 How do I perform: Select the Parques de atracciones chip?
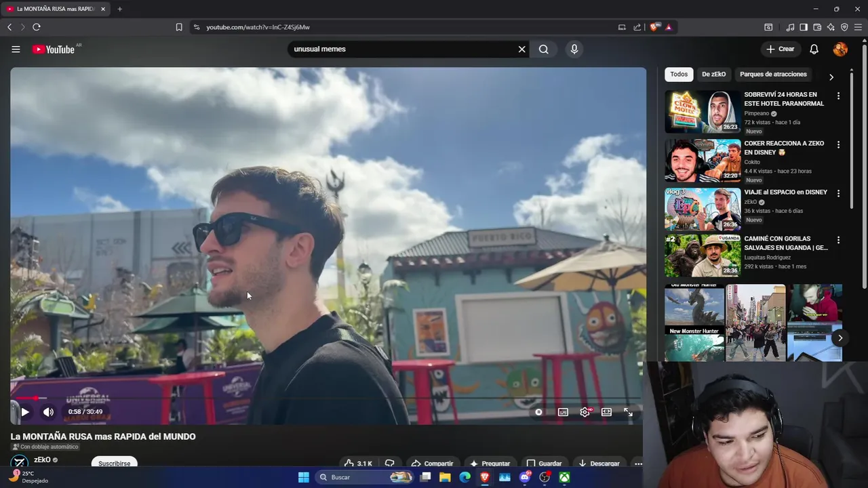(x=773, y=75)
